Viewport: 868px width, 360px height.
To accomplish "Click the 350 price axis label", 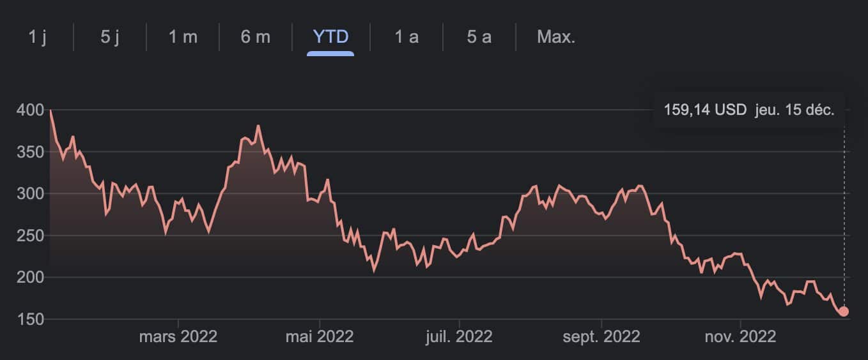I will pyautogui.click(x=30, y=152).
